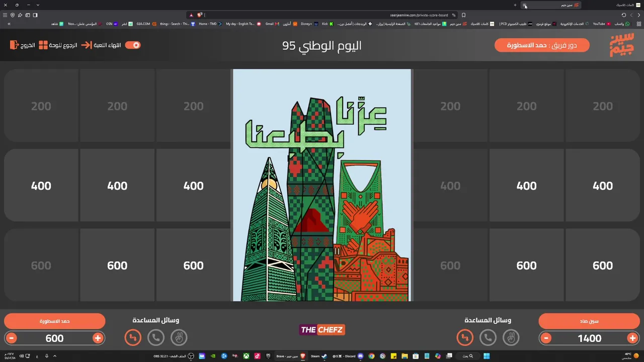Use حمد الاسطورة team's phone call helper
The image size is (644, 362).
click(x=156, y=337)
